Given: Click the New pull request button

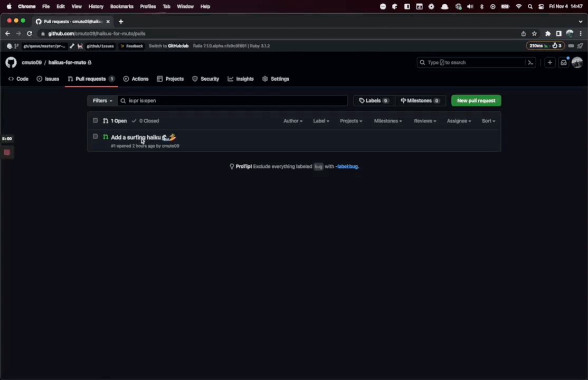Looking at the screenshot, I should tap(476, 100).
